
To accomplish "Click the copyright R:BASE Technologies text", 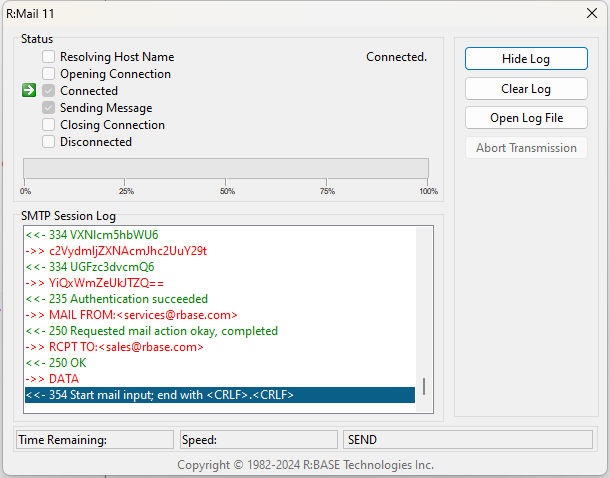I will pyautogui.click(x=305, y=465).
